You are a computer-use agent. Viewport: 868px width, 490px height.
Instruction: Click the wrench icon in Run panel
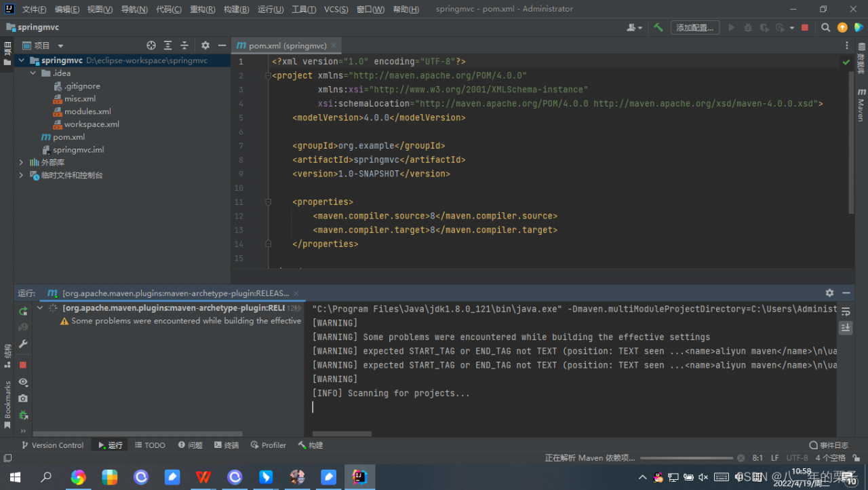(x=23, y=344)
